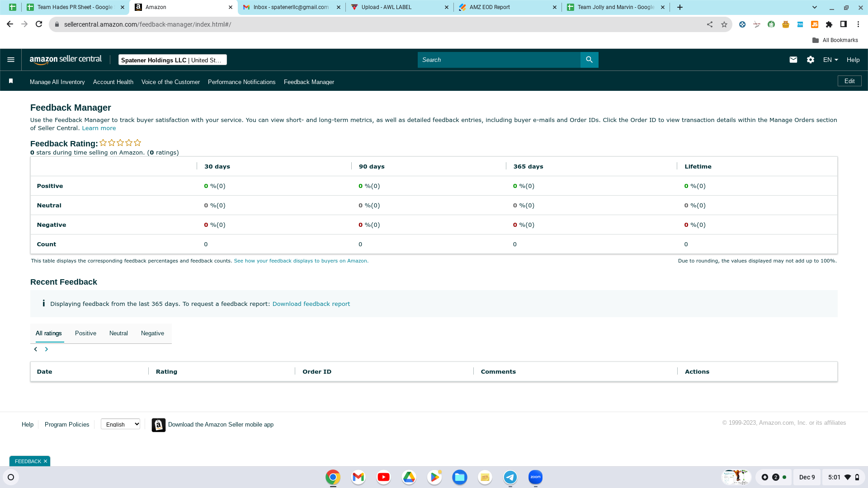Open the Account Health menu item
Viewport: 868px width, 488px height.
pyautogui.click(x=113, y=82)
